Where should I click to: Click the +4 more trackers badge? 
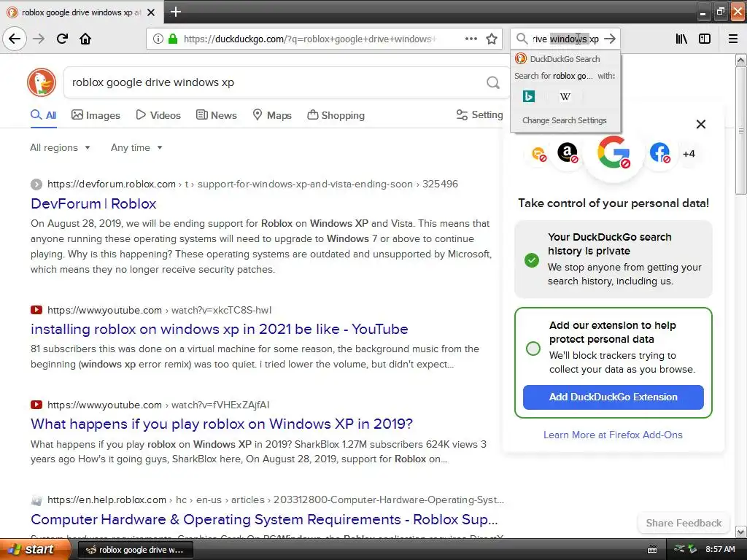point(689,154)
